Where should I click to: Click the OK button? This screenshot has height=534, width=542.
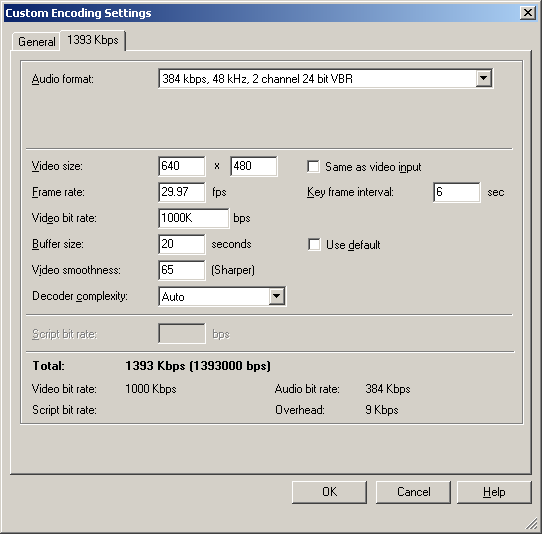[x=329, y=492]
